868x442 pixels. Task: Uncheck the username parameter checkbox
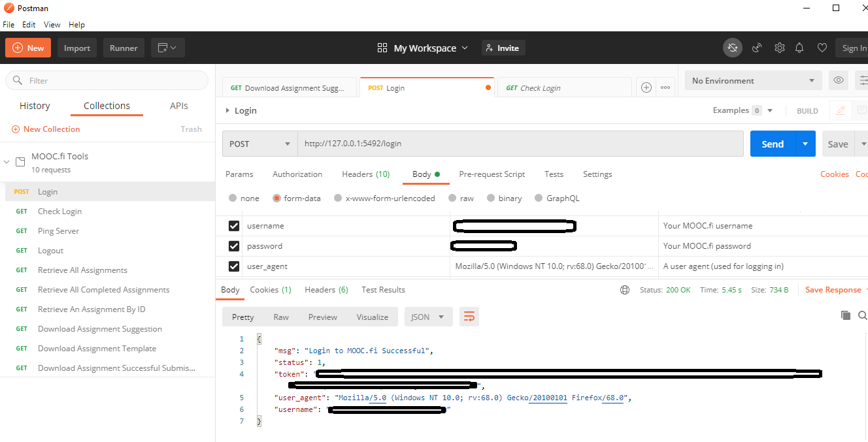coord(233,226)
